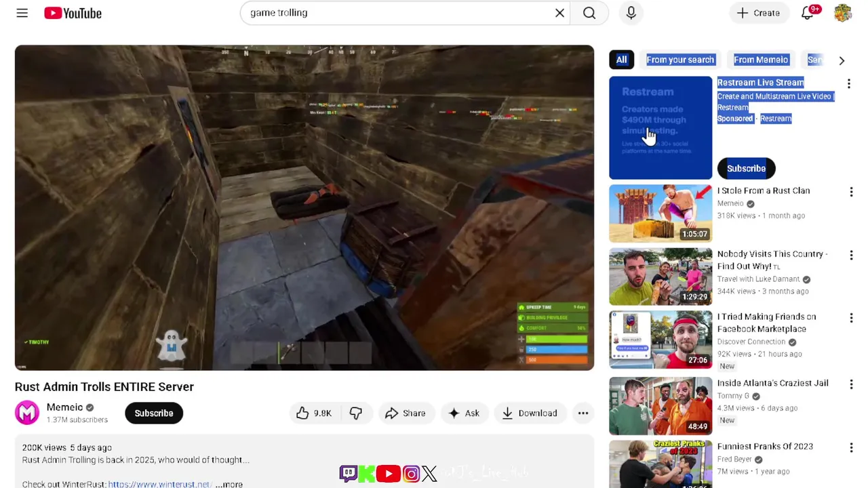The width and height of the screenshot is (868, 488).
Task: Open options for Inside Atlanta's Craziest Jail
Action: coord(851,384)
